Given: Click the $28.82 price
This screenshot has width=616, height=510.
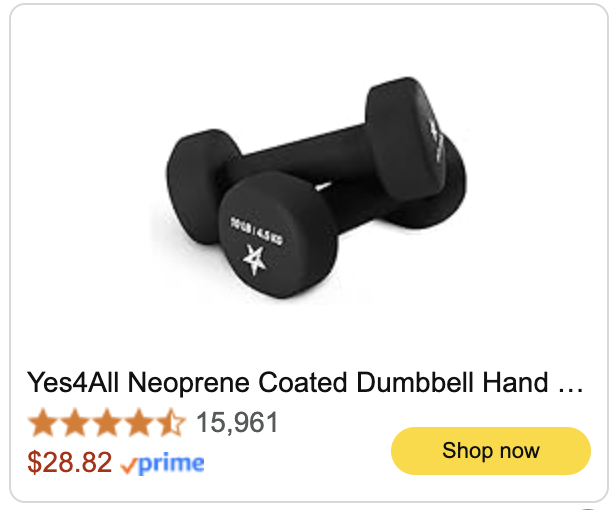Looking at the screenshot, I should click(x=70, y=462).
